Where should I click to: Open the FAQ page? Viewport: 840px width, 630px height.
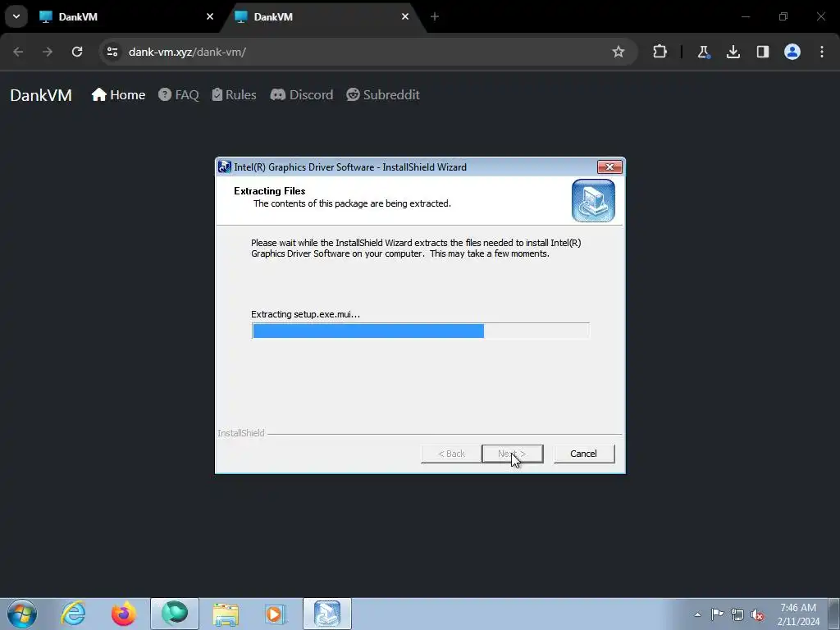coord(179,95)
